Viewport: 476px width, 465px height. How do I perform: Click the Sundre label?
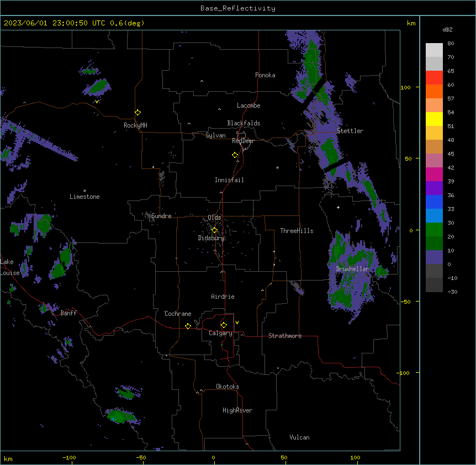[161, 216]
